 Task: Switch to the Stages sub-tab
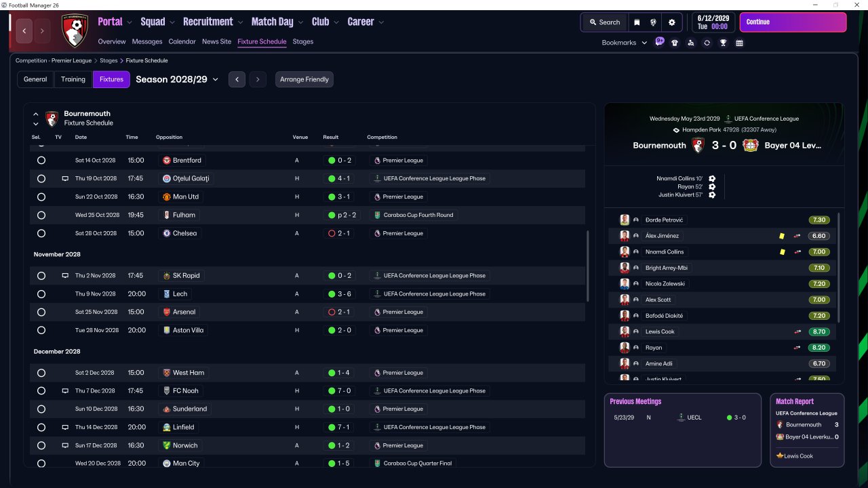pyautogui.click(x=302, y=41)
